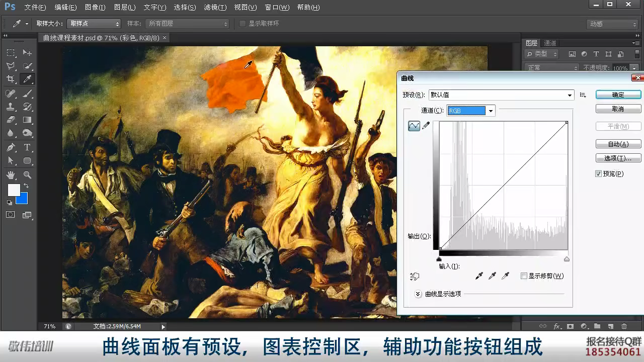The image size is (644, 362).
Task: Select the Healing Brush tool
Action: (x=11, y=93)
